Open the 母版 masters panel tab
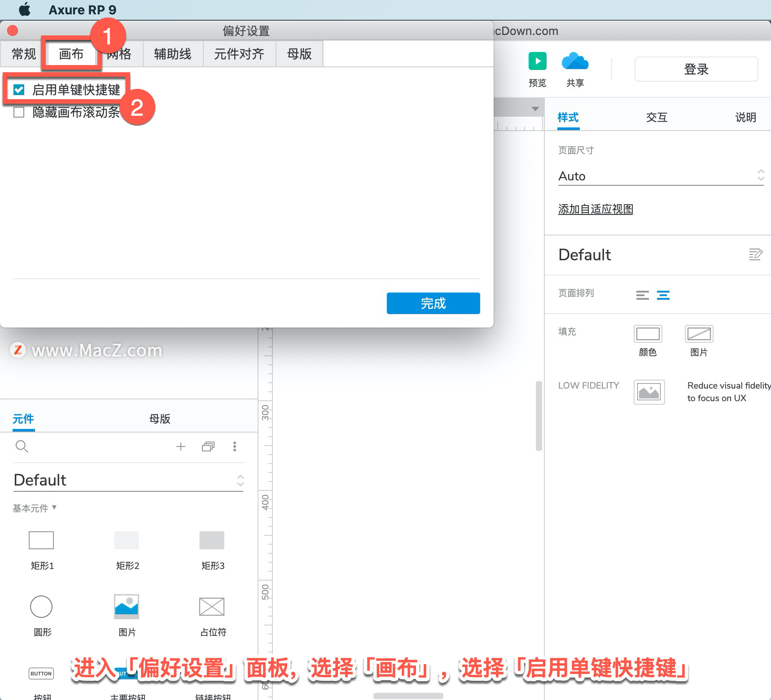 point(160,419)
